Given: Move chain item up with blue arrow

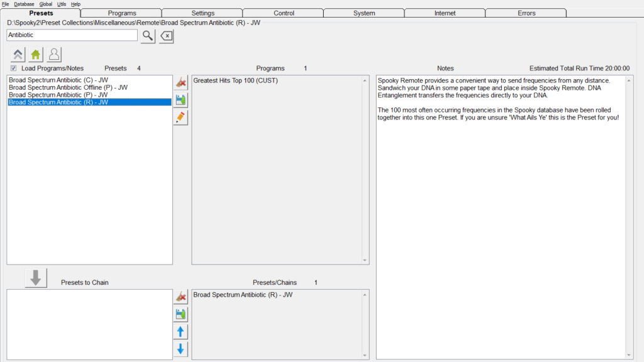Looking at the screenshot, I should [181, 332].
